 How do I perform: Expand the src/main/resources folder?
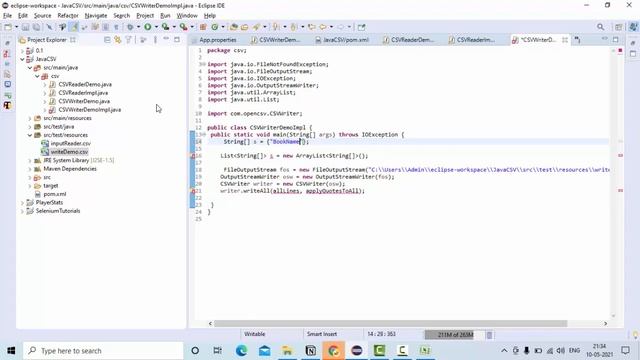[30, 118]
